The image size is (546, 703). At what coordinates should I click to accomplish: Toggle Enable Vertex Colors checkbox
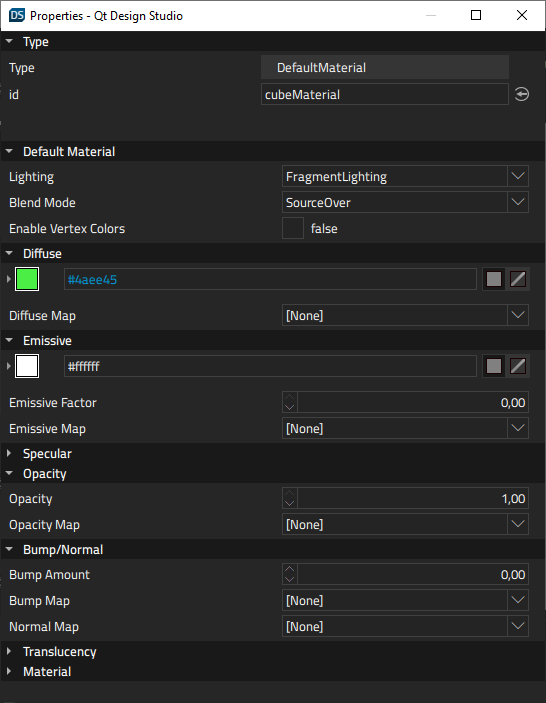tap(293, 228)
